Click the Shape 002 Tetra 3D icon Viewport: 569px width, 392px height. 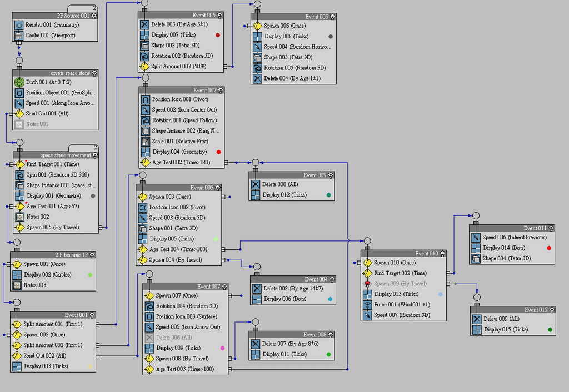click(x=144, y=46)
